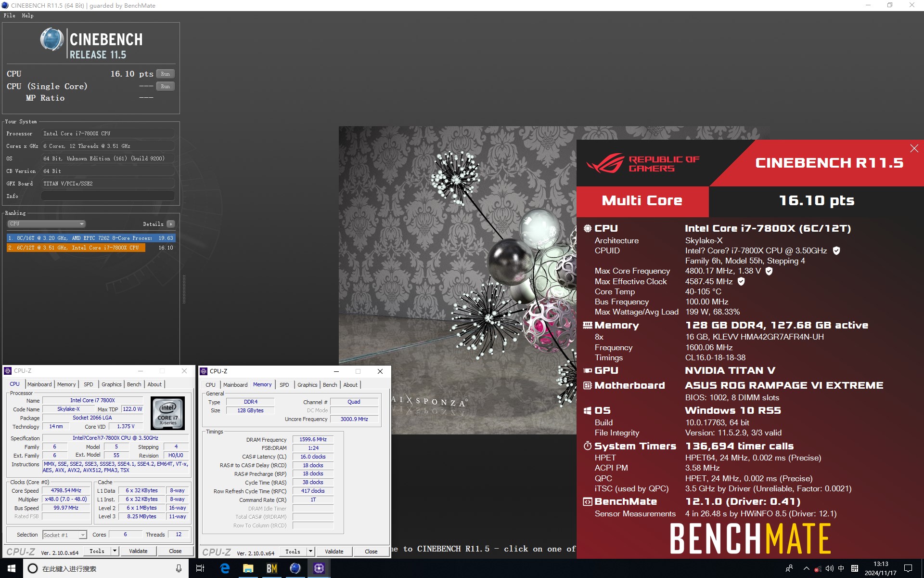Open the notification center
Viewport: 924px width, 578px height.
(908, 568)
